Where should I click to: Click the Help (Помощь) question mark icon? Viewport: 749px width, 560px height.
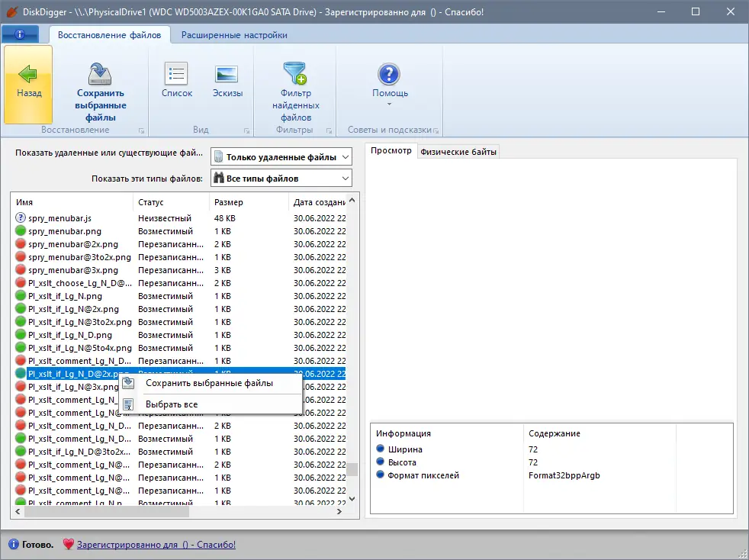(390, 75)
